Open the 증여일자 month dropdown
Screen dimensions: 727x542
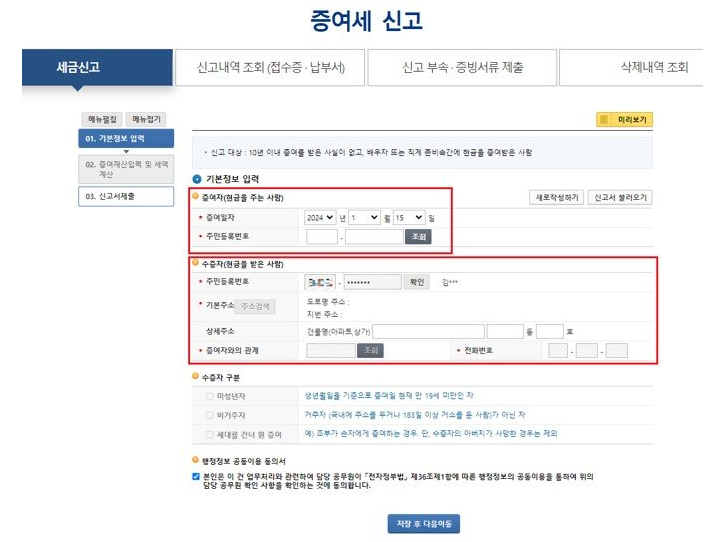[x=364, y=217]
